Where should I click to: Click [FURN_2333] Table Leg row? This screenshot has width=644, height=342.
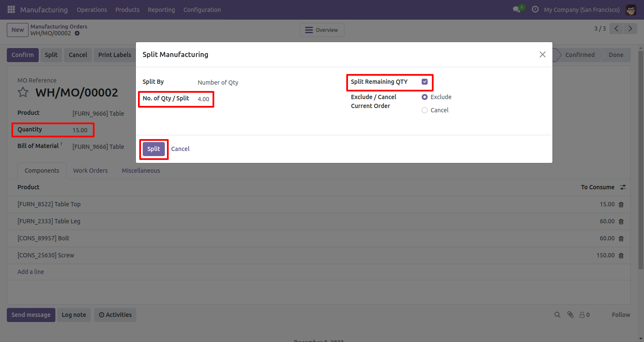pos(319,222)
